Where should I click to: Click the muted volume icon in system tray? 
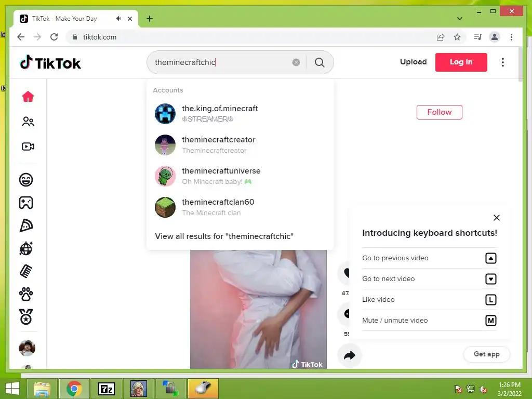[483, 389]
